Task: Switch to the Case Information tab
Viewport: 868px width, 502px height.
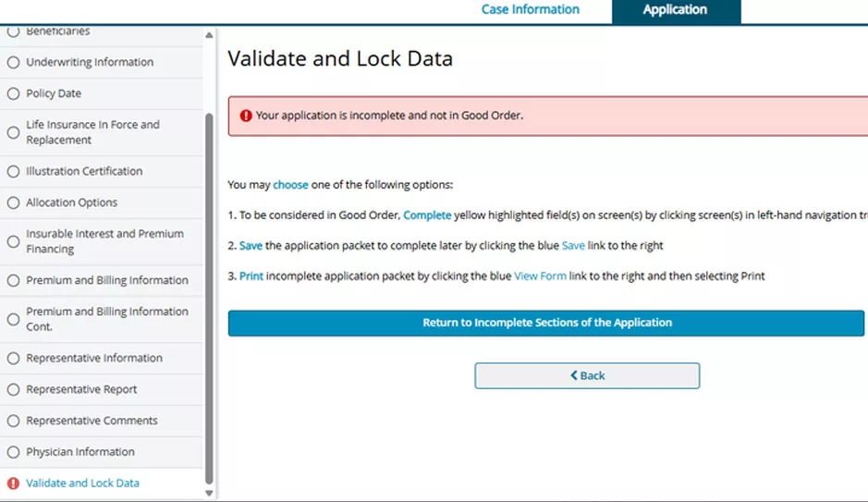Action: tap(530, 10)
